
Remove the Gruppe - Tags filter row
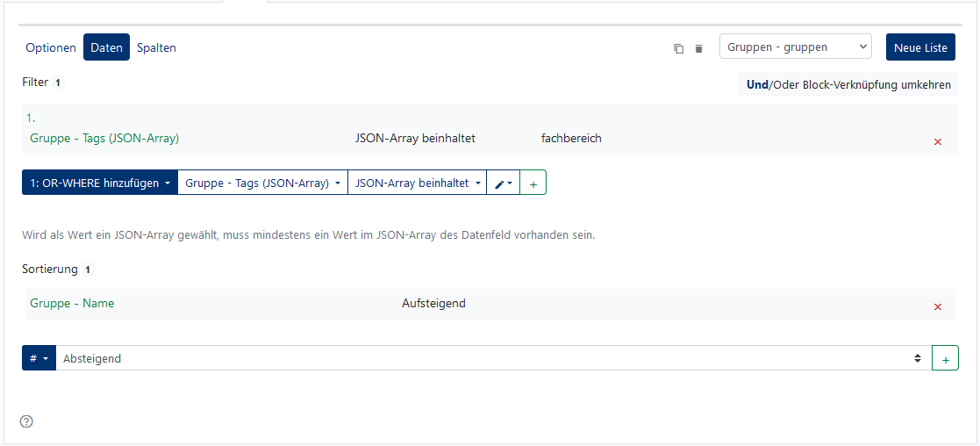[x=938, y=142]
